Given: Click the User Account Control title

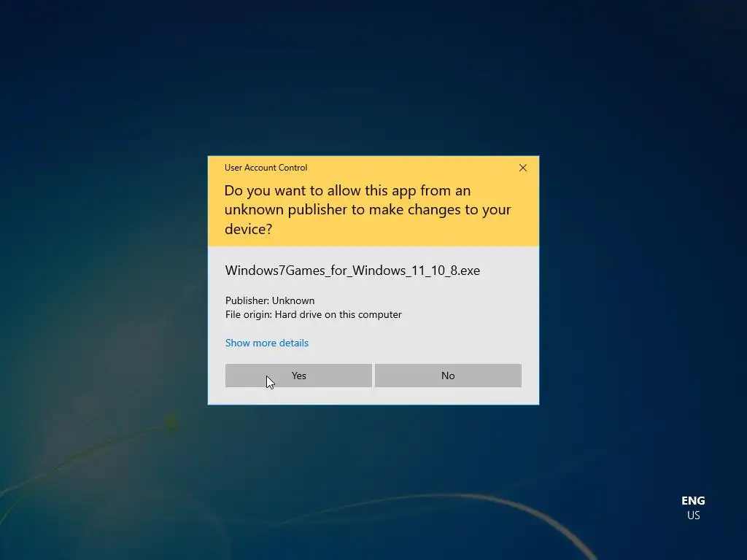Looking at the screenshot, I should (266, 168).
